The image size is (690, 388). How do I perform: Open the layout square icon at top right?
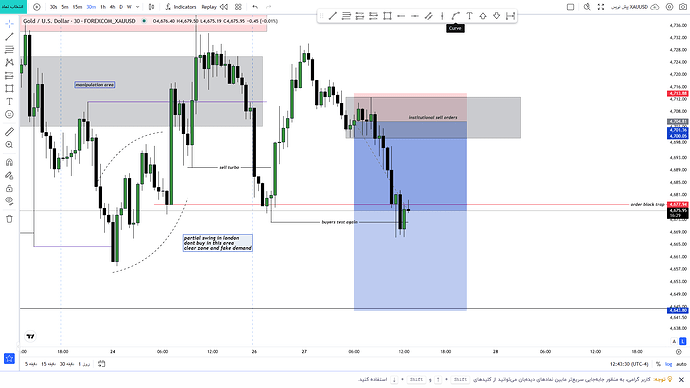click(x=570, y=7)
